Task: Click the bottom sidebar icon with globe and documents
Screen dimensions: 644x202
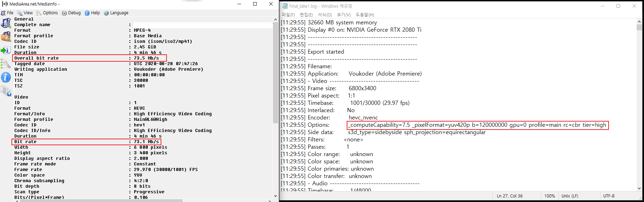Action: 6,91
